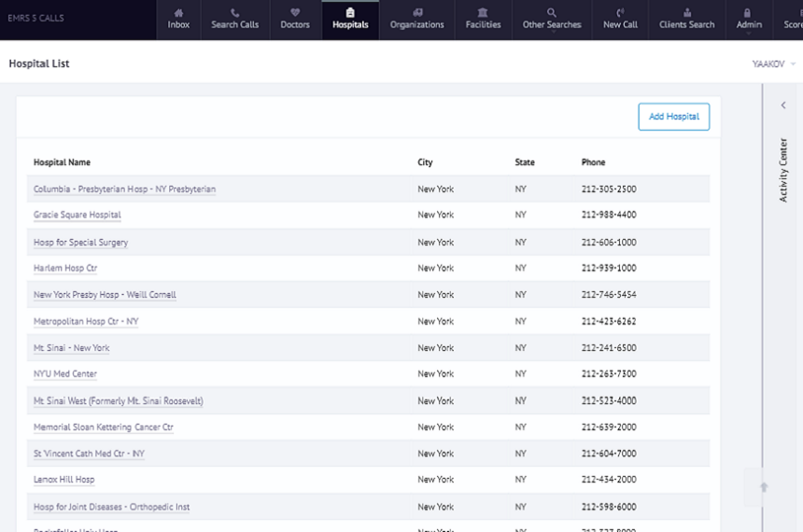803x532 pixels.
Task: Open Other Searches magnifier icon
Action: click(552, 12)
